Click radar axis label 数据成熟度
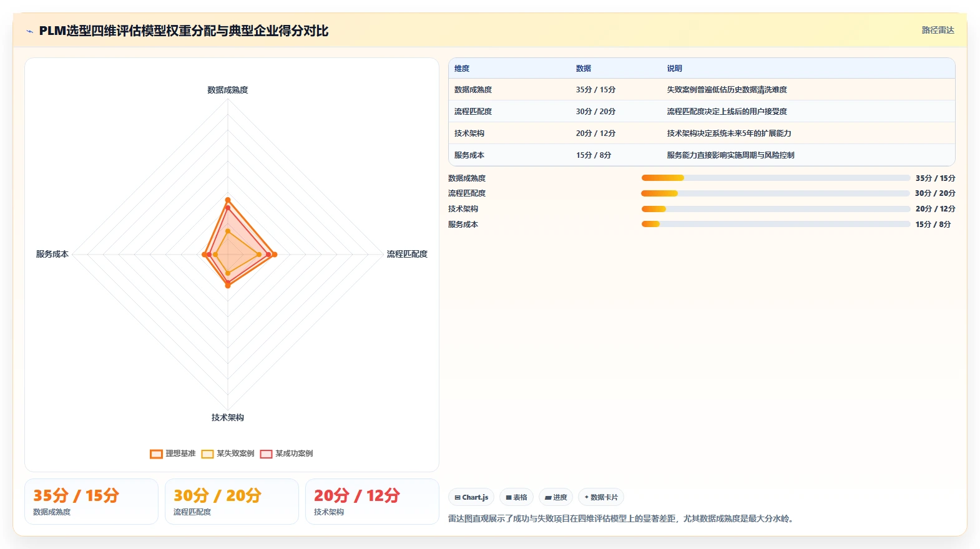The height and width of the screenshot is (549, 980). coord(228,90)
